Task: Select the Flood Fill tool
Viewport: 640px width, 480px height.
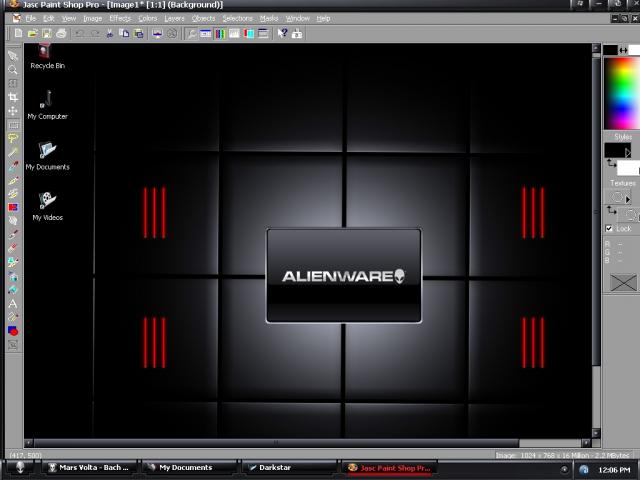Action: [13, 290]
